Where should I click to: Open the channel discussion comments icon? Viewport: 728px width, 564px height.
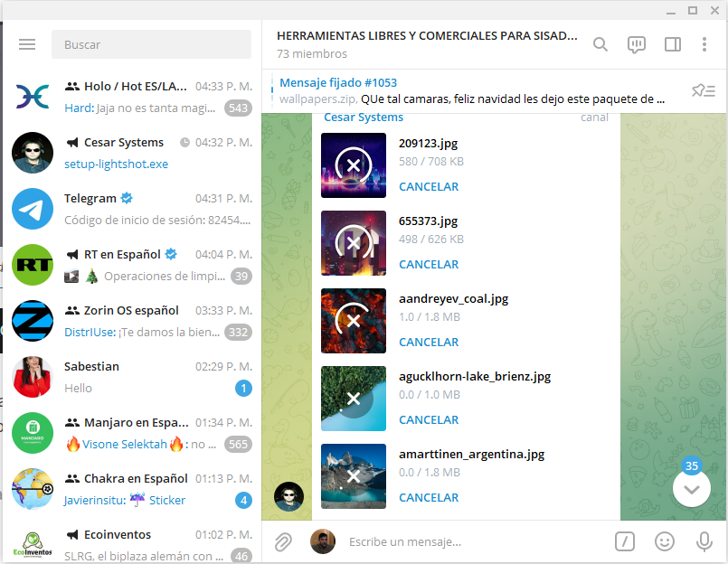coord(637,44)
